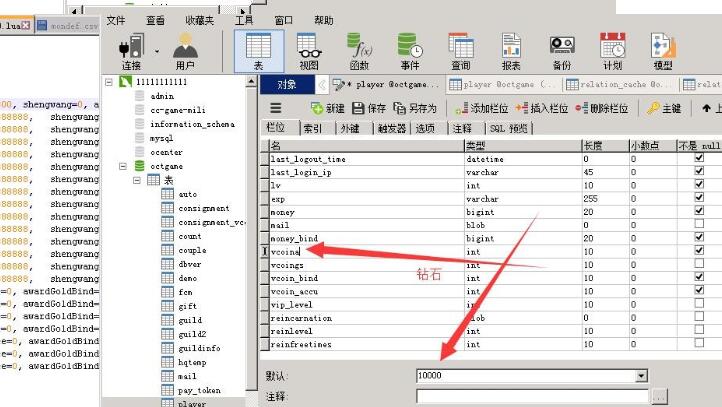Switch to the 索引 (Indexes) tab
The image size is (722, 407).
click(312, 129)
